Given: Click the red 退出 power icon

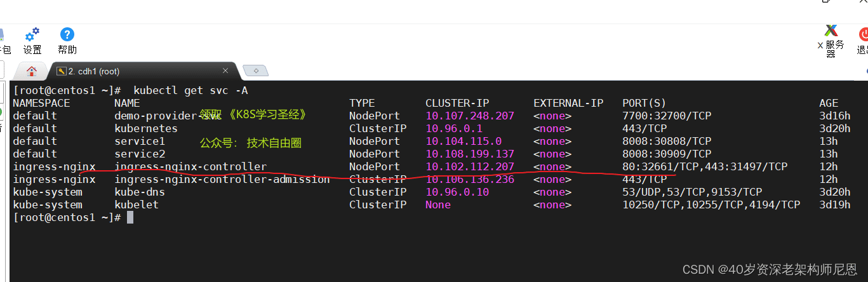Looking at the screenshot, I should click(864, 35).
